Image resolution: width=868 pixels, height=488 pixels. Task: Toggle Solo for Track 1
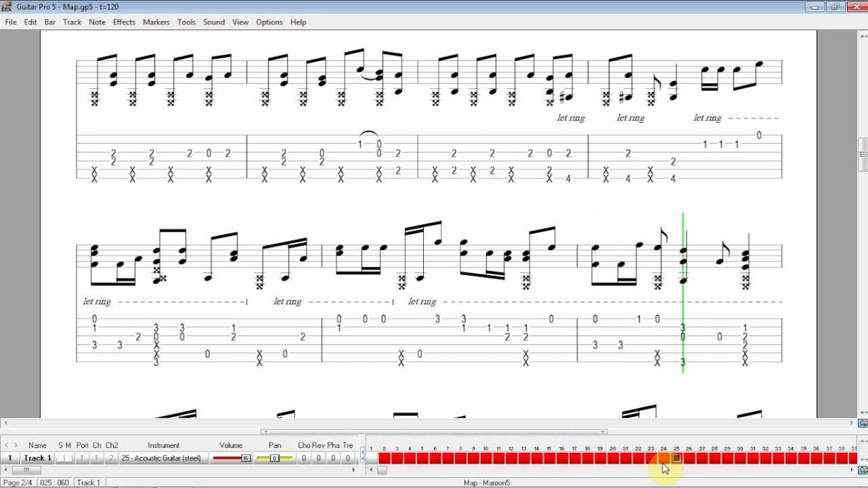[x=60, y=458]
